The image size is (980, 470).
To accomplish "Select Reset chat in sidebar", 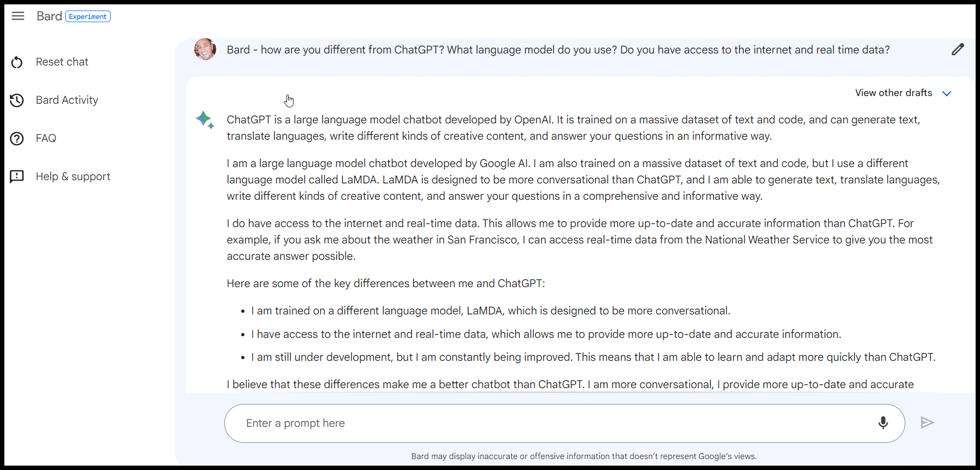I will [x=62, y=62].
